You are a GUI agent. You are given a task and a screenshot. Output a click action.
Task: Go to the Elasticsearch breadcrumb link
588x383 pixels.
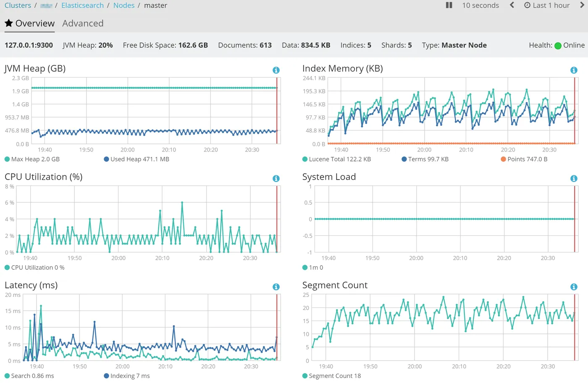[x=82, y=5]
